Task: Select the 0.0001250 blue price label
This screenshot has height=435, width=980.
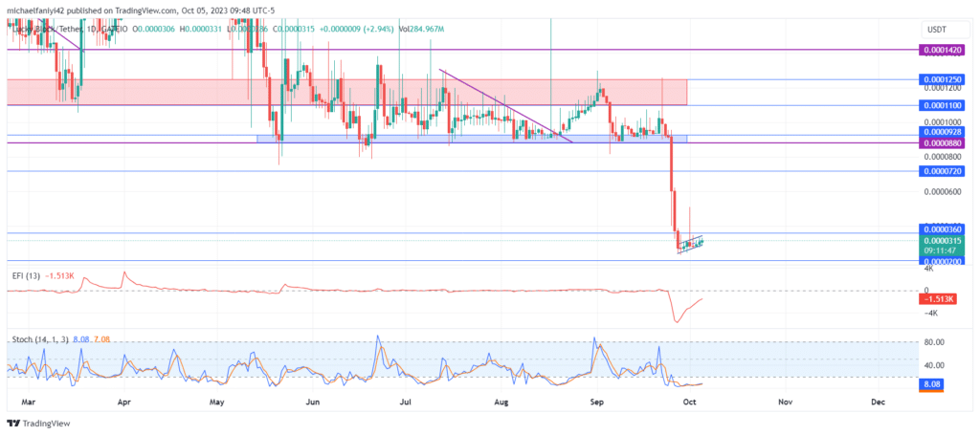Action: (943, 80)
